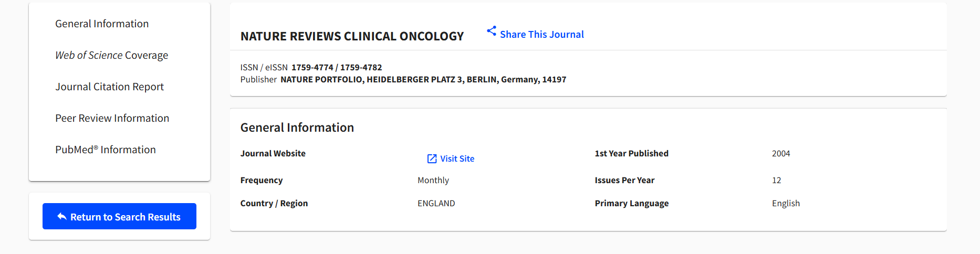The width and height of the screenshot is (980, 254).
Task: Click the English primary language value
Action: (x=785, y=203)
